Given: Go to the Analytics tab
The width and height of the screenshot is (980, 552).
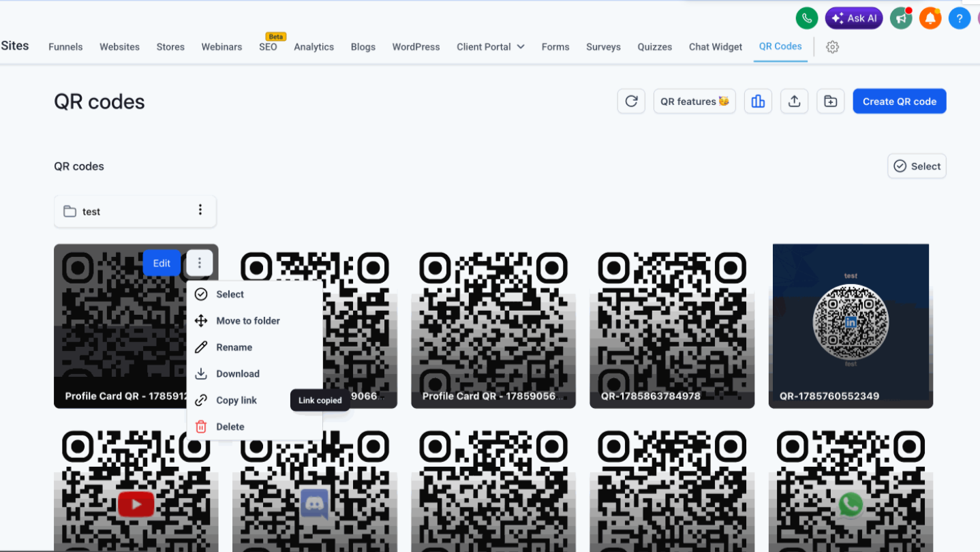Looking at the screenshot, I should pos(313,47).
